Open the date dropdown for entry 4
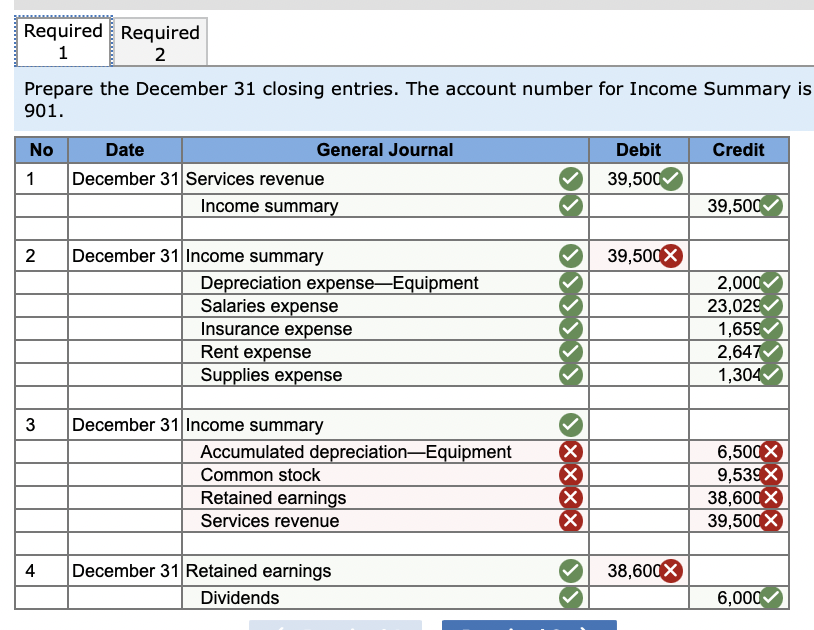The width and height of the screenshot is (814, 630). 125,571
